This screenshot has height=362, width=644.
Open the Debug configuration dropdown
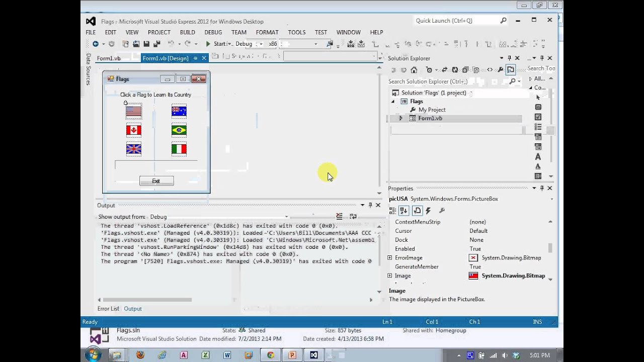tap(261, 44)
